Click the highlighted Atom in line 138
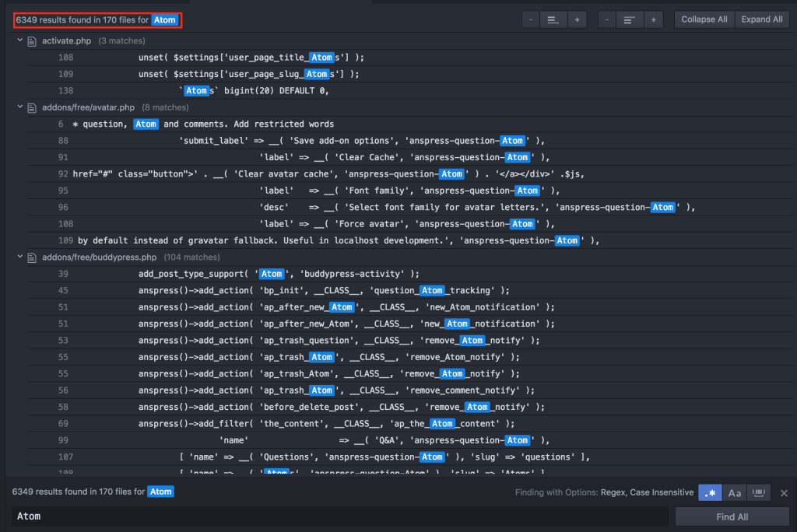This screenshot has height=532, width=797. pos(196,91)
